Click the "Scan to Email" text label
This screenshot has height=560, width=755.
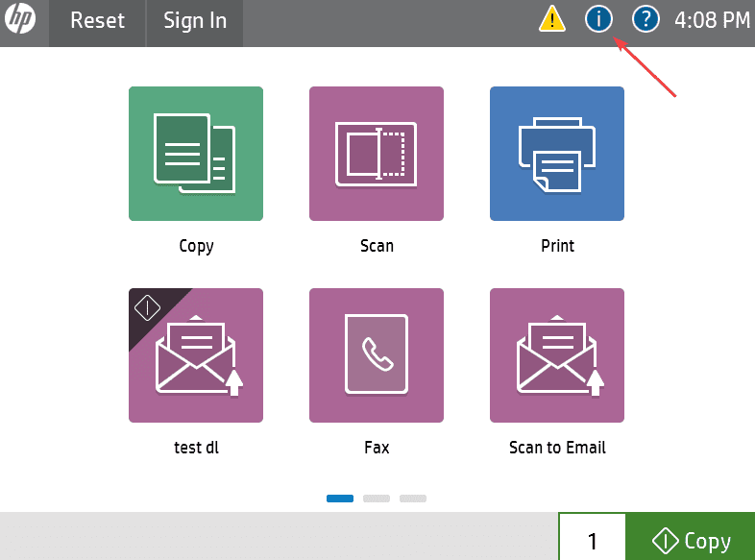pos(557,448)
